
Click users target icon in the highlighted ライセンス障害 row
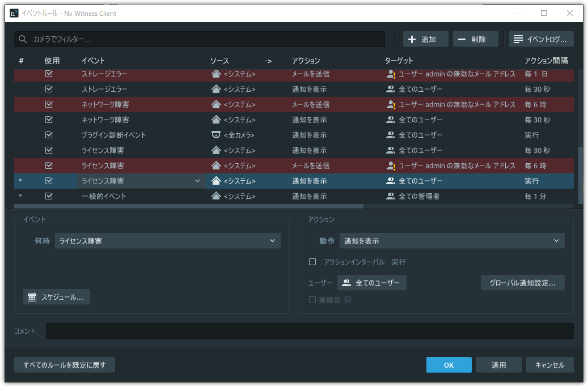coord(391,181)
